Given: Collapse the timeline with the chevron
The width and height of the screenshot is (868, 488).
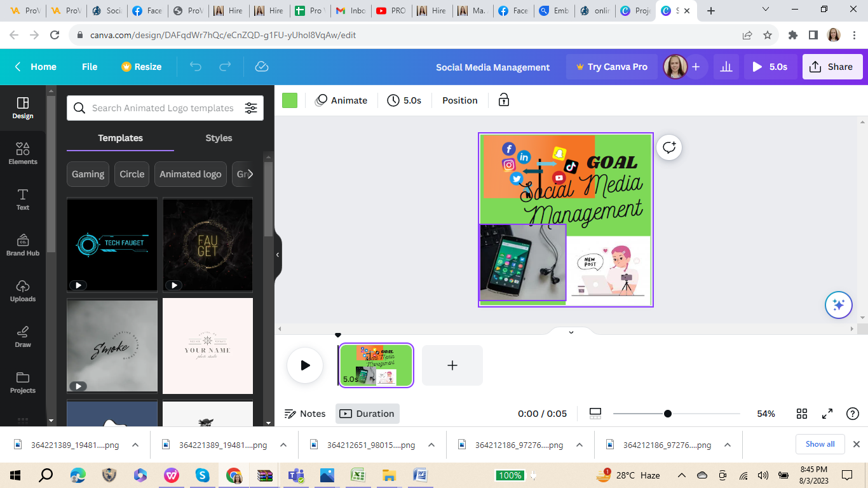Looking at the screenshot, I should (571, 332).
